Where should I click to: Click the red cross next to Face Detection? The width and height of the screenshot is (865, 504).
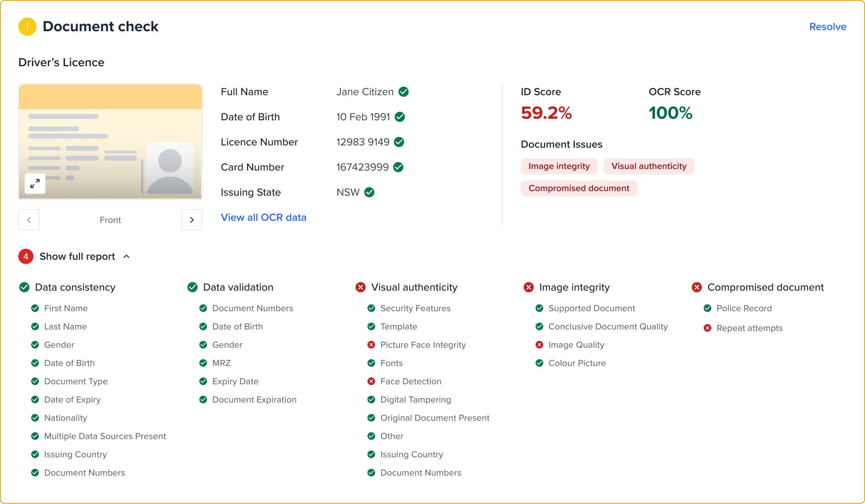click(371, 381)
